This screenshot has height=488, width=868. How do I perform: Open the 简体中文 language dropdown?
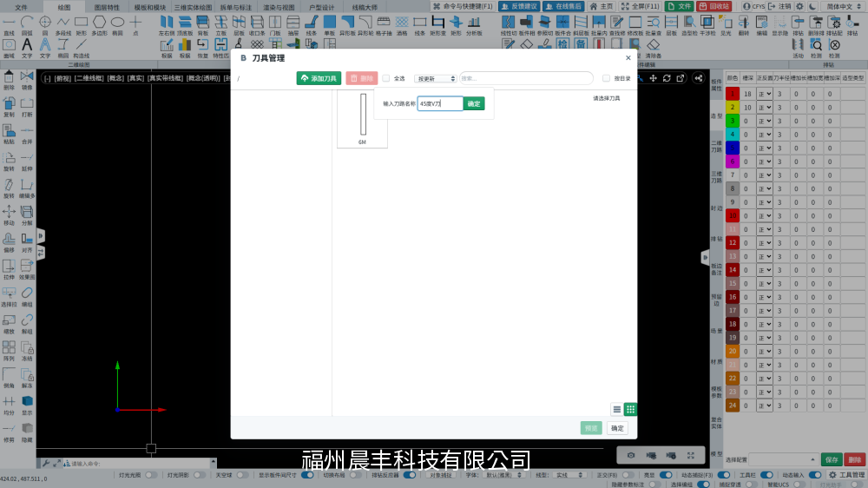pyautogui.click(x=843, y=6)
